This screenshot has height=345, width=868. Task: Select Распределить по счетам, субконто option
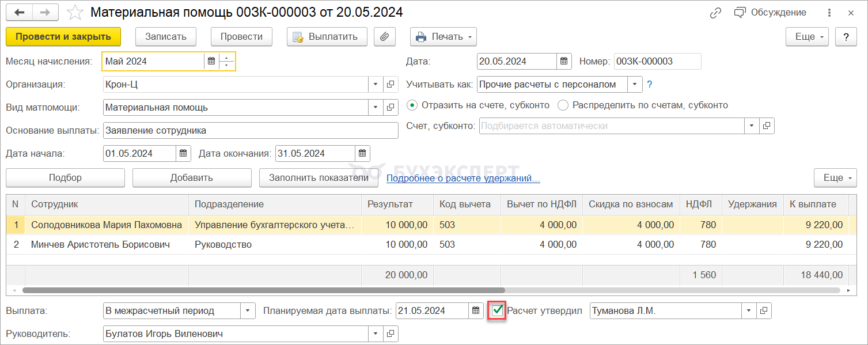coord(563,105)
